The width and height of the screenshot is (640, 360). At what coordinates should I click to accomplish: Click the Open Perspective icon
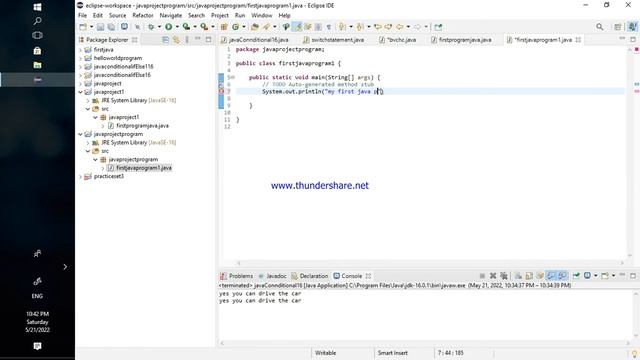tap(618, 27)
